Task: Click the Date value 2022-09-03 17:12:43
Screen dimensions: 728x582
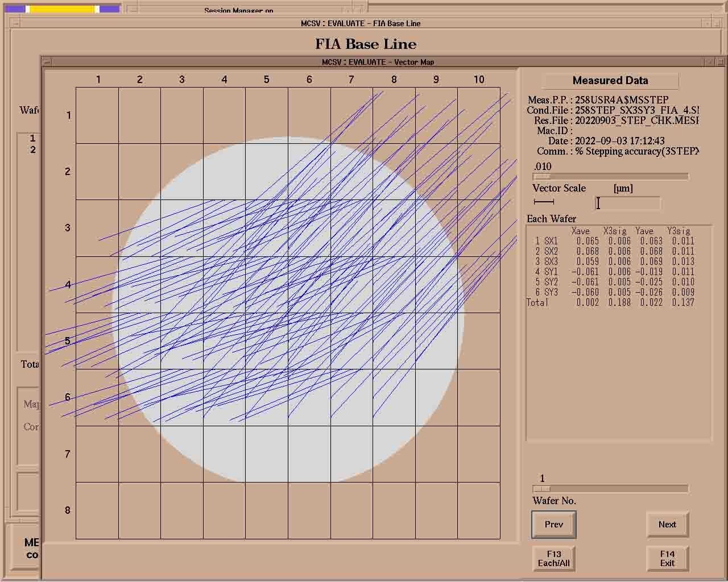Action: pos(620,141)
